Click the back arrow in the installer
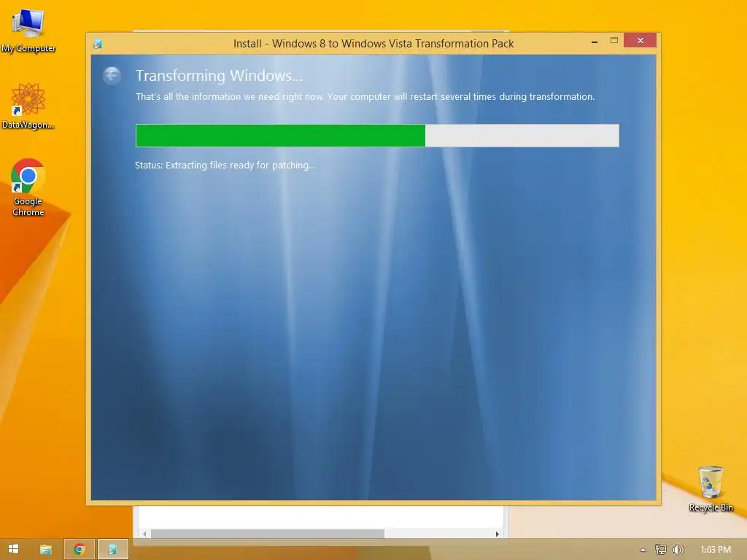The height and width of the screenshot is (560, 747). (112, 75)
